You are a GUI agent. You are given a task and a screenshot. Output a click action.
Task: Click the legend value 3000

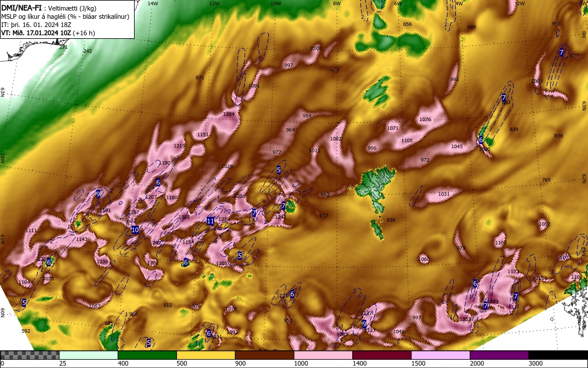pos(536,363)
